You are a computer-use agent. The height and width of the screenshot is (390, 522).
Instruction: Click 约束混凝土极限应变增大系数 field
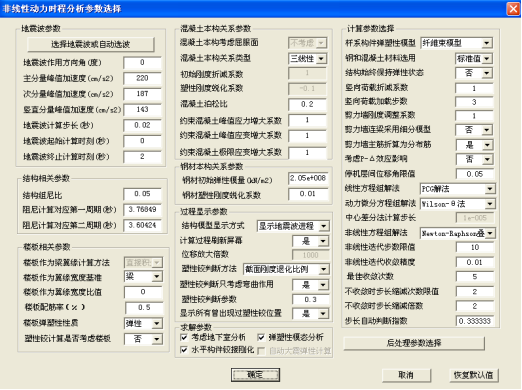tap(307, 153)
